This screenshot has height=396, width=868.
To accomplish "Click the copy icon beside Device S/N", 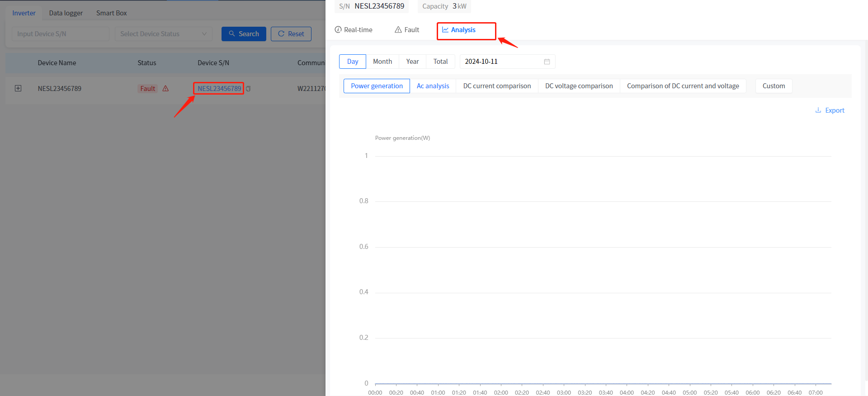I will click(248, 89).
